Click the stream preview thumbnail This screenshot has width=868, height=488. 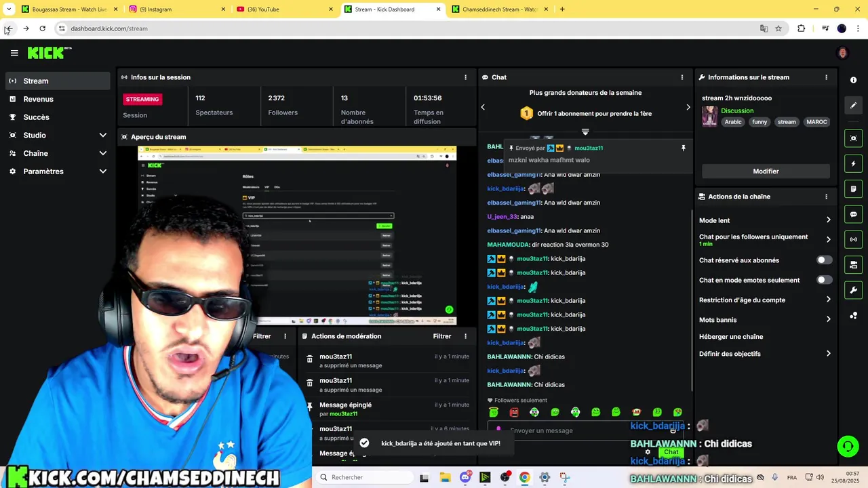pos(297,235)
